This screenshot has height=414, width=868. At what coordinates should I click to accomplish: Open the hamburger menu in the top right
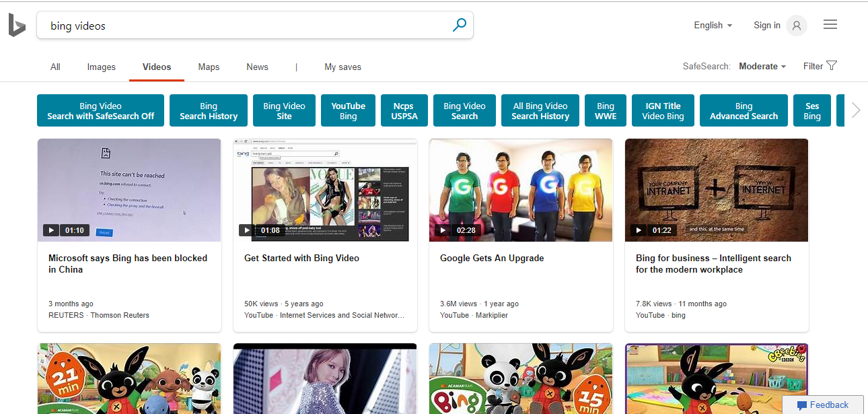pos(830,24)
